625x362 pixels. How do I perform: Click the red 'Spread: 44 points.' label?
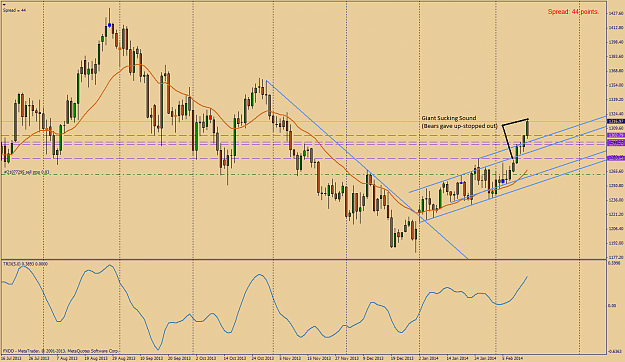(573, 12)
